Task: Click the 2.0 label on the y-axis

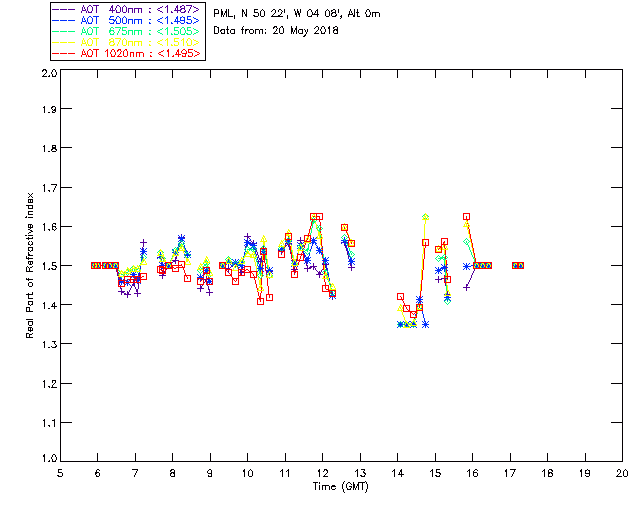Action: [x=49, y=73]
